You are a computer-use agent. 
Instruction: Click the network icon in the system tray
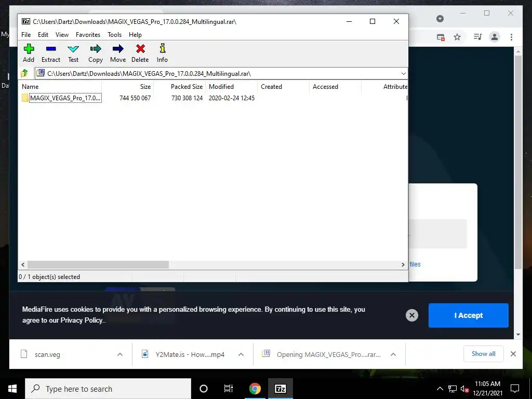click(453, 389)
